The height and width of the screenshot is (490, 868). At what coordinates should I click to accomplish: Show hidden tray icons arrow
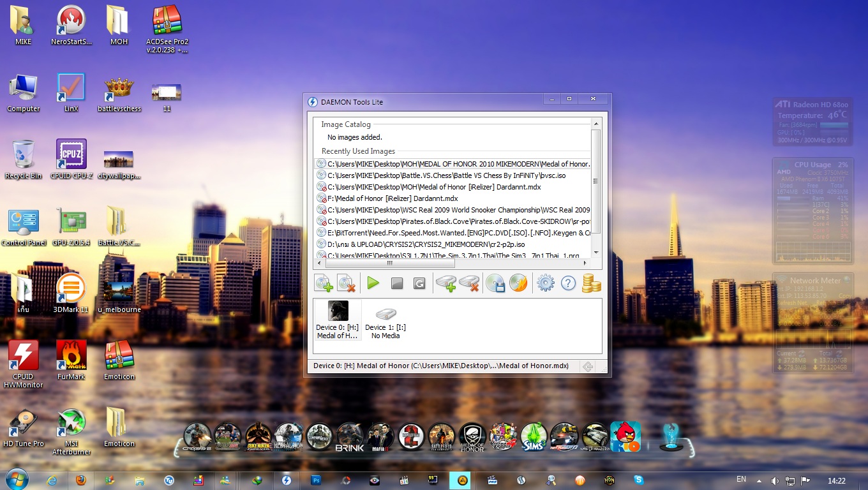759,480
